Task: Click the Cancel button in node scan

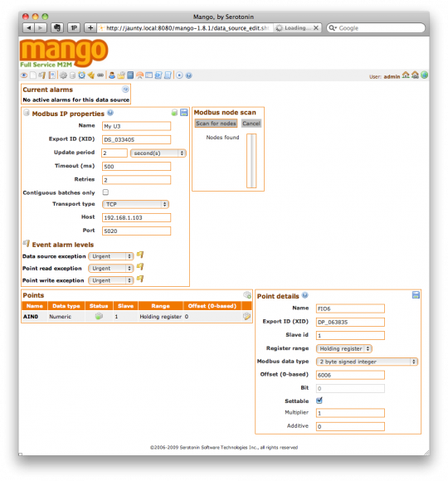Action: click(251, 124)
